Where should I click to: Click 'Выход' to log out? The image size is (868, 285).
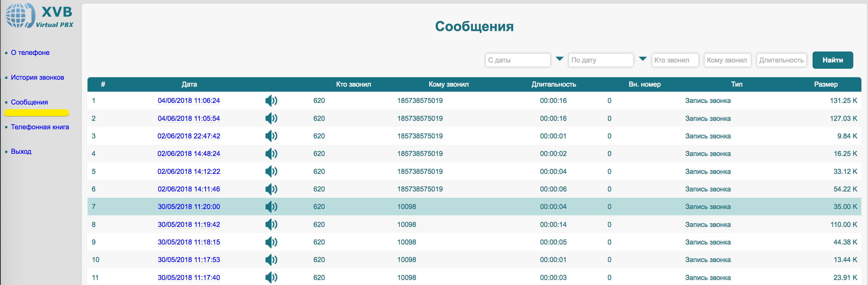(x=21, y=151)
